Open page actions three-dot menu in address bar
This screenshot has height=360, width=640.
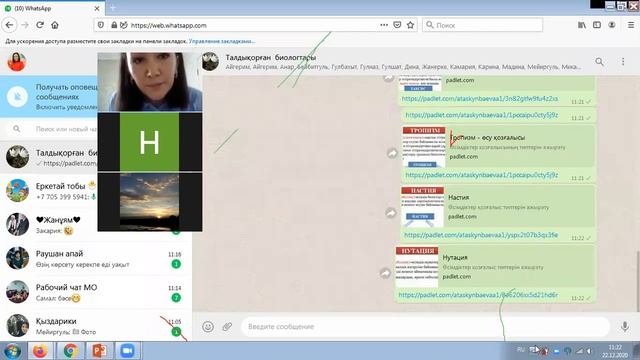tap(384, 25)
